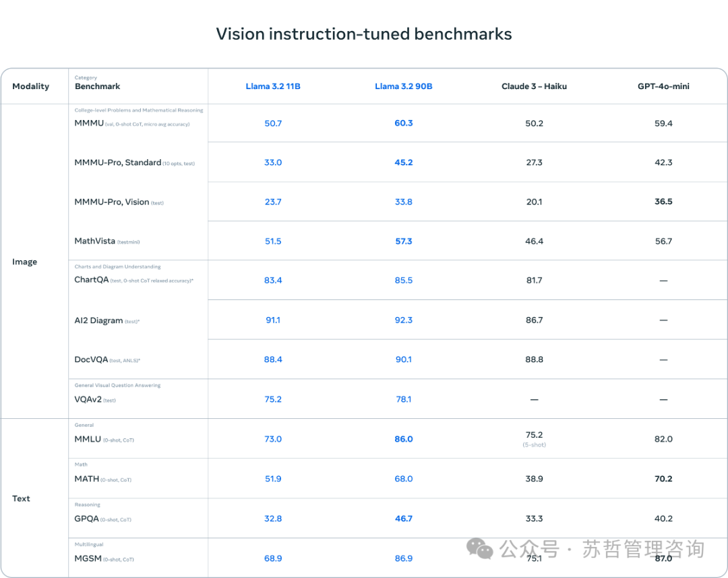This screenshot has width=728, height=578.
Task: Click the Text modality cell
Action: [21, 498]
